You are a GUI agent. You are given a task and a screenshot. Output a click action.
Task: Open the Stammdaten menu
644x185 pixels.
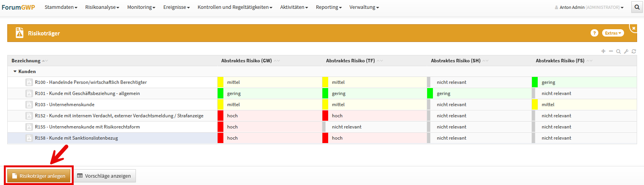61,7
